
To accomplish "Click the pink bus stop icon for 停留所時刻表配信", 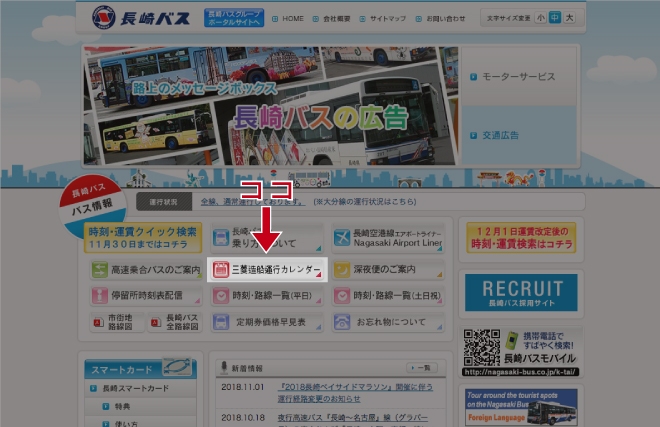I will tap(100, 296).
